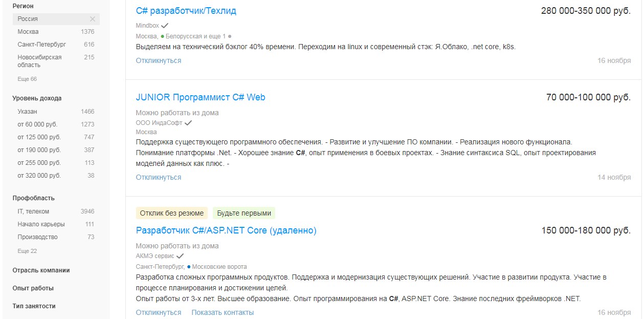Click the blue metro dot at Московские ворота
This screenshot has width=644, height=319.
coord(189,266)
